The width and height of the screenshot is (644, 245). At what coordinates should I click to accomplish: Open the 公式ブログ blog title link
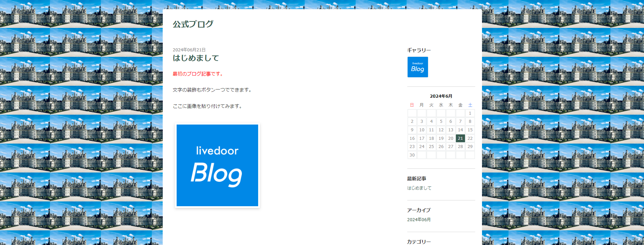pos(193,24)
